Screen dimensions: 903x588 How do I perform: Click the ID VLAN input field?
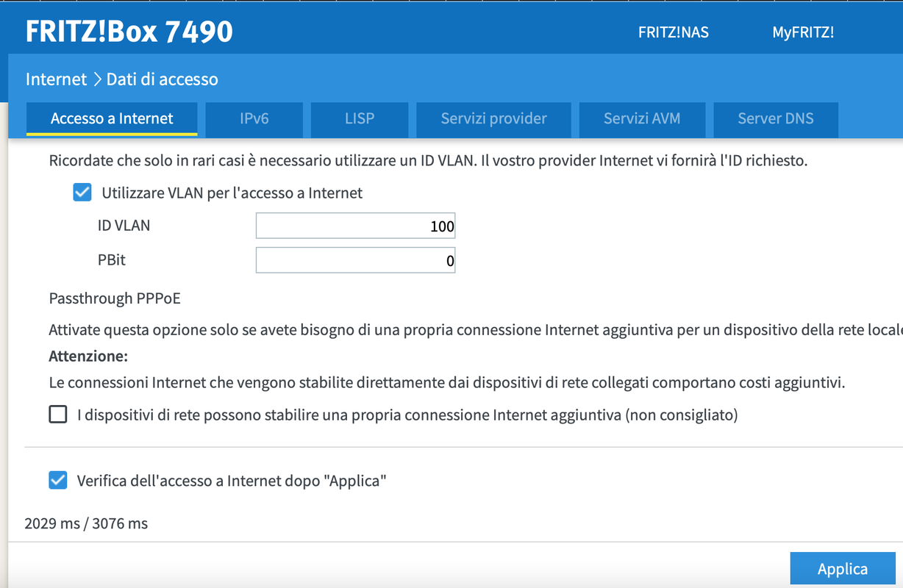click(355, 226)
